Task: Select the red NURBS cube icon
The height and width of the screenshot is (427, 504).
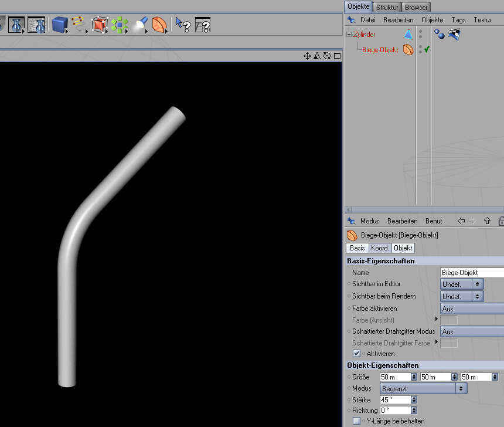Action: point(99,25)
